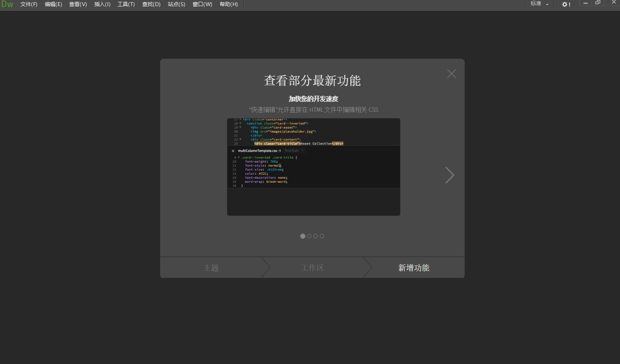
Task: Advance to next slide using right arrow
Action: 450,175
